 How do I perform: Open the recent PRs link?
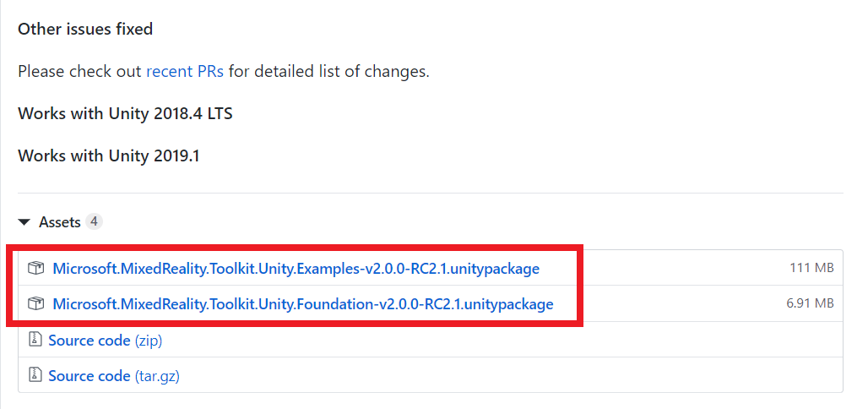pyautogui.click(x=185, y=72)
